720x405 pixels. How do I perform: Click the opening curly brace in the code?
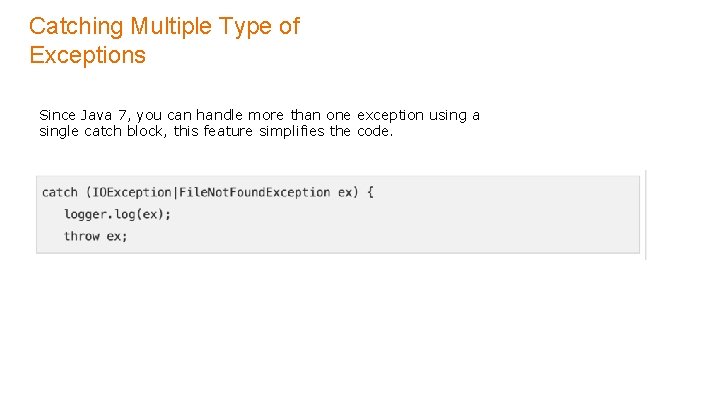point(370,192)
